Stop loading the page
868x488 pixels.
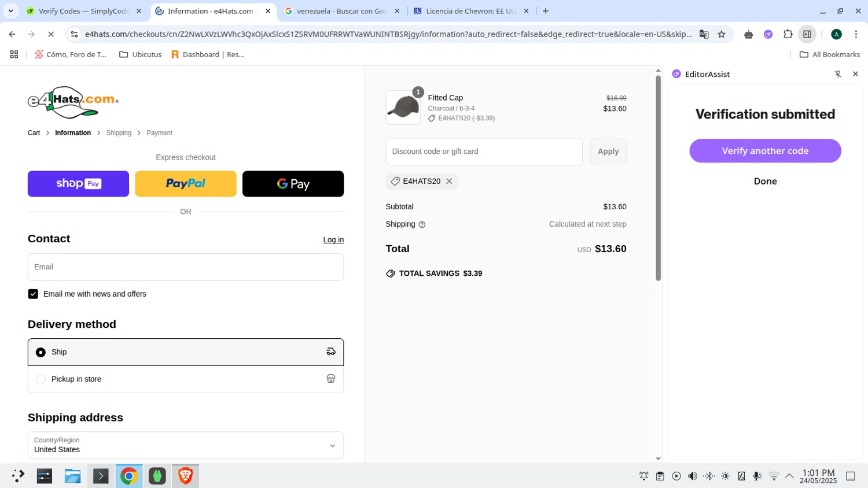[51, 34]
